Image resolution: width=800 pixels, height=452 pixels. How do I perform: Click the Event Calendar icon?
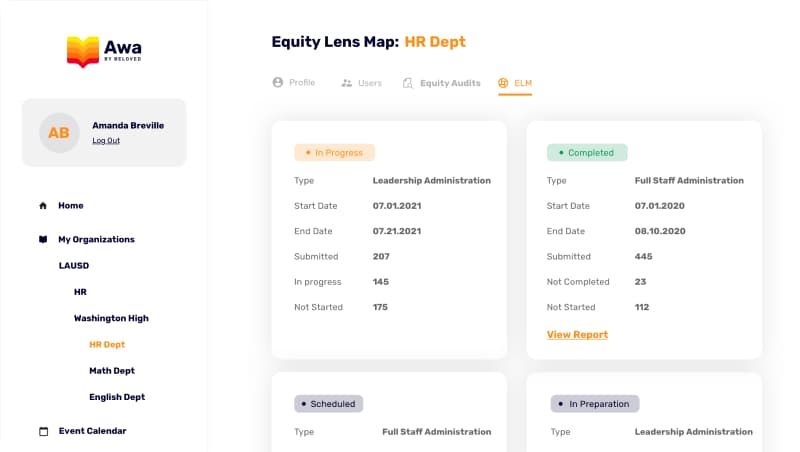click(x=43, y=432)
